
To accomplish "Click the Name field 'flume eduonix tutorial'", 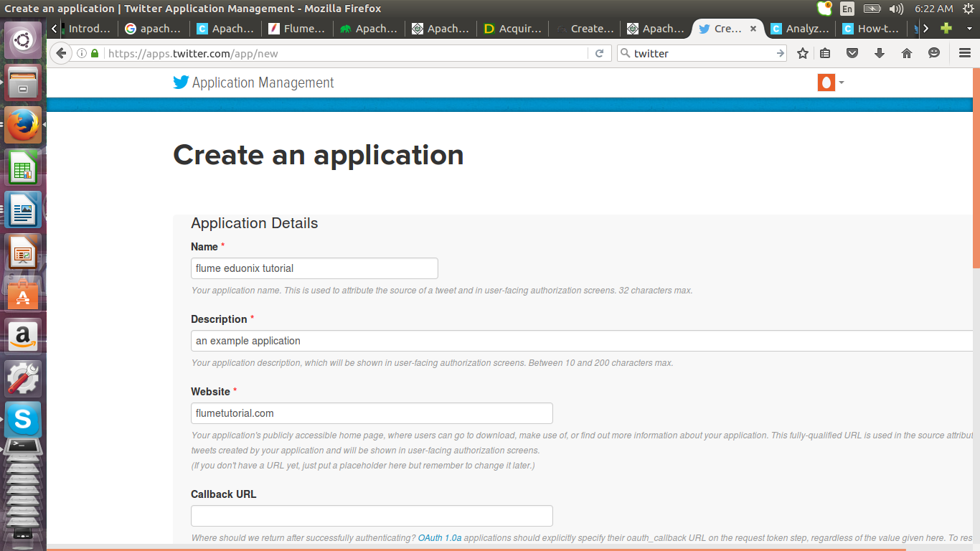I will coord(314,268).
